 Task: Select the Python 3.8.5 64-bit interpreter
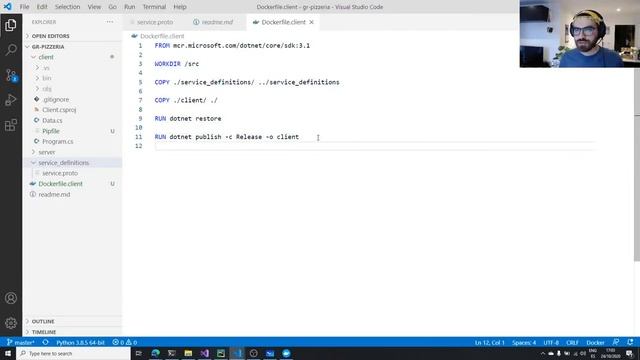click(80, 342)
